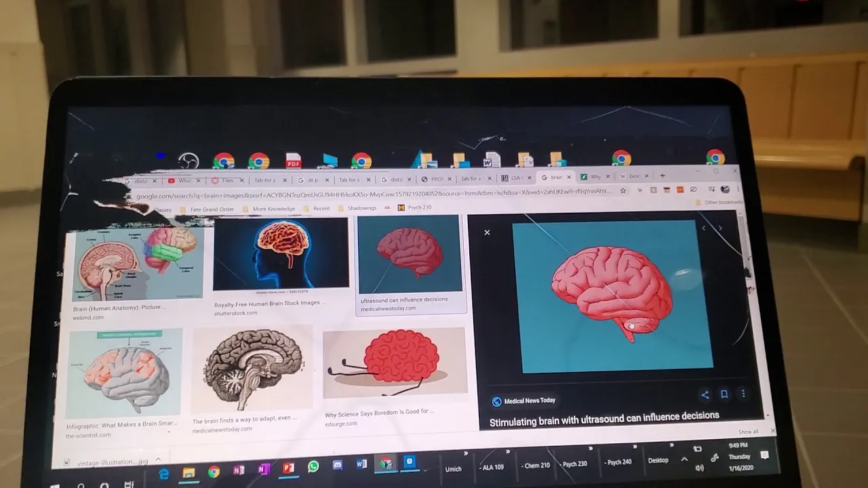868x488 pixels.
Task: Select 'The brain finds a way to adapt' thumbnail
Action: 252,368
